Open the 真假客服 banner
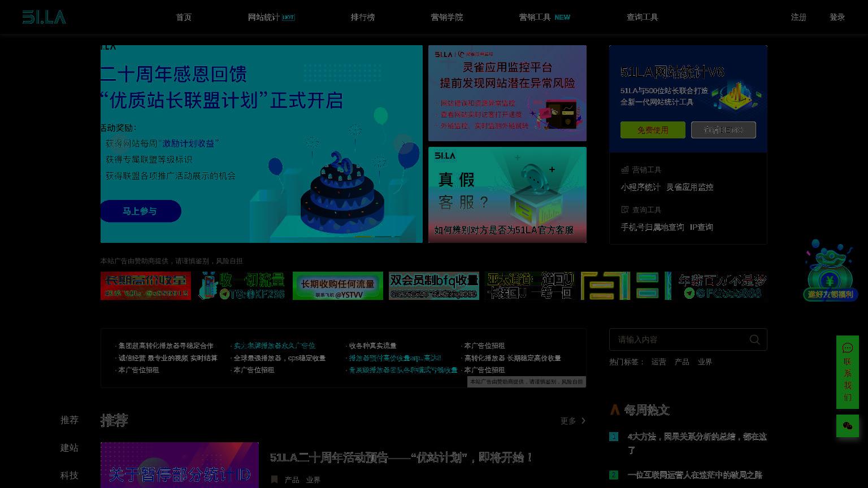The height and width of the screenshot is (488, 868). [x=507, y=195]
